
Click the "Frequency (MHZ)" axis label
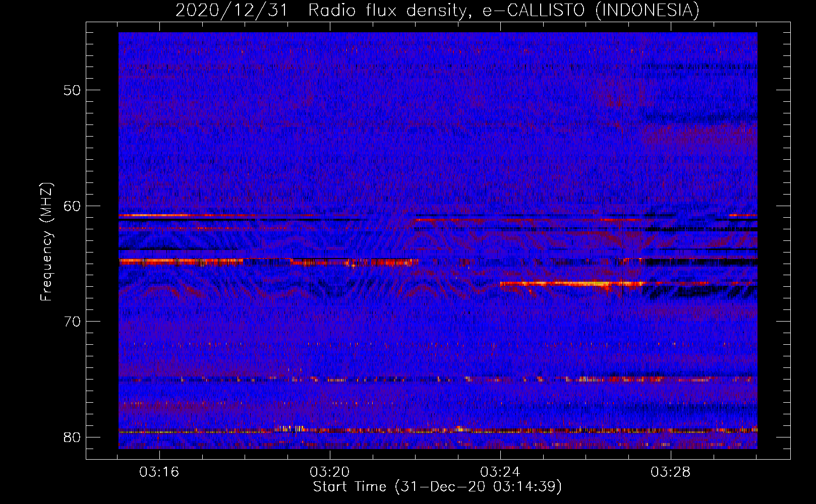pyautogui.click(x=46, y=242)
